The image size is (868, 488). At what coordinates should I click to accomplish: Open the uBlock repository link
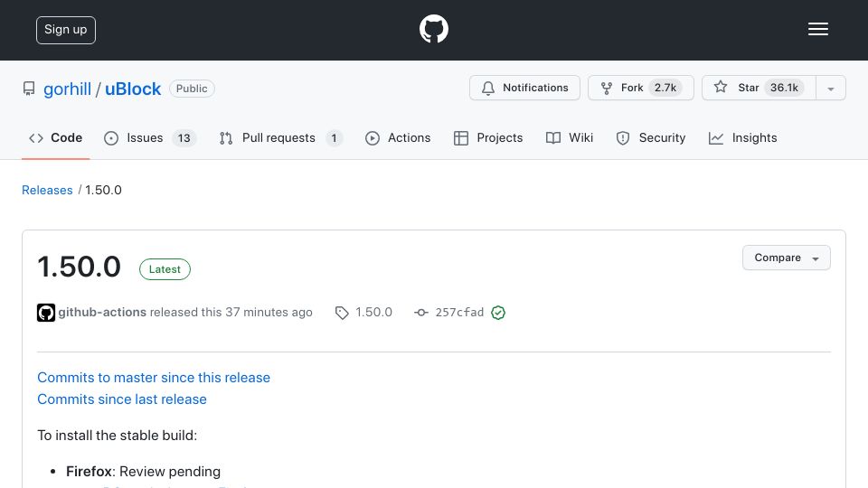[133, 89]
